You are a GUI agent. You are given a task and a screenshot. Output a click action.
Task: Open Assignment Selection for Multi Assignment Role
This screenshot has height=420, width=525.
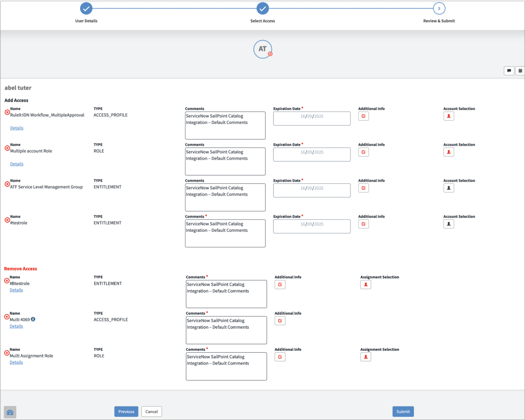tap(365, 357)
